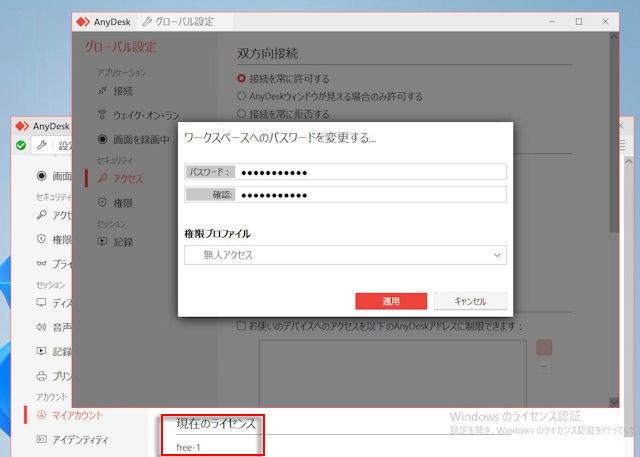Click the Global Settings vertical scrollbar thumb
The width and height of the screenshot is (640, 457).
pos(613,137)
